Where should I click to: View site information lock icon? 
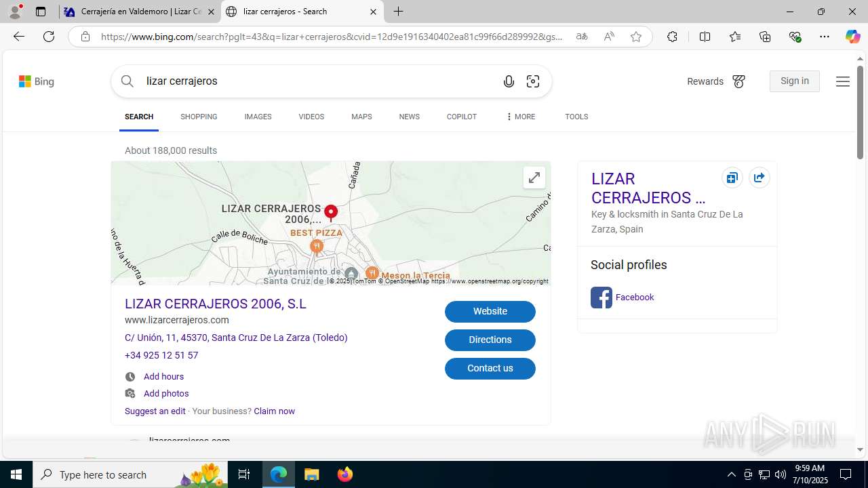[85, 37]
